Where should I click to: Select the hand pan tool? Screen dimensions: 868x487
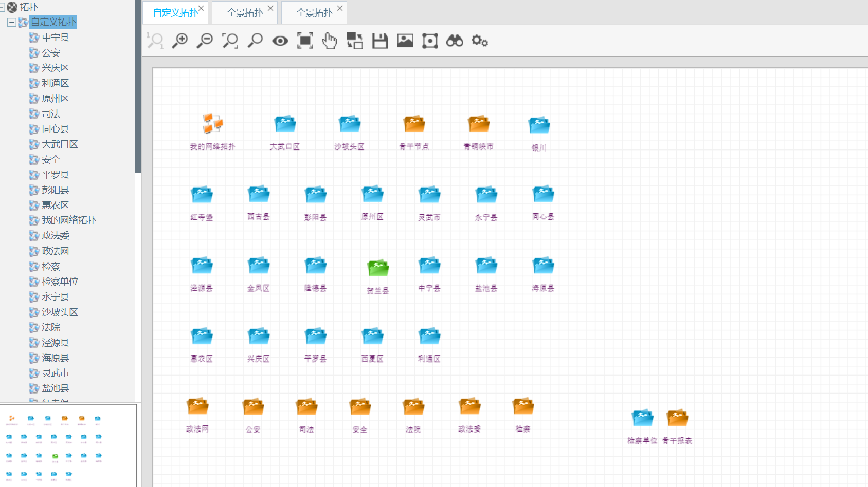(330, 41)
